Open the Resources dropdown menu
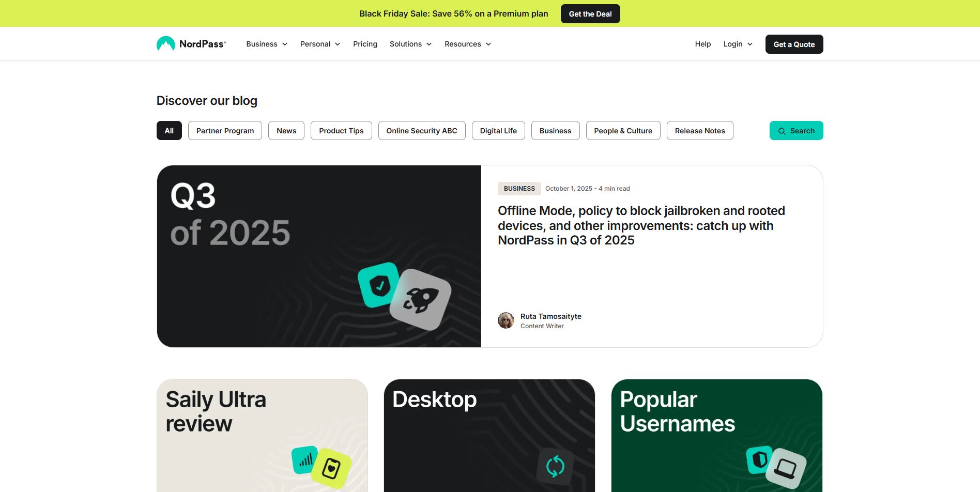Screen dimensions: 980x492 point(468,44)
